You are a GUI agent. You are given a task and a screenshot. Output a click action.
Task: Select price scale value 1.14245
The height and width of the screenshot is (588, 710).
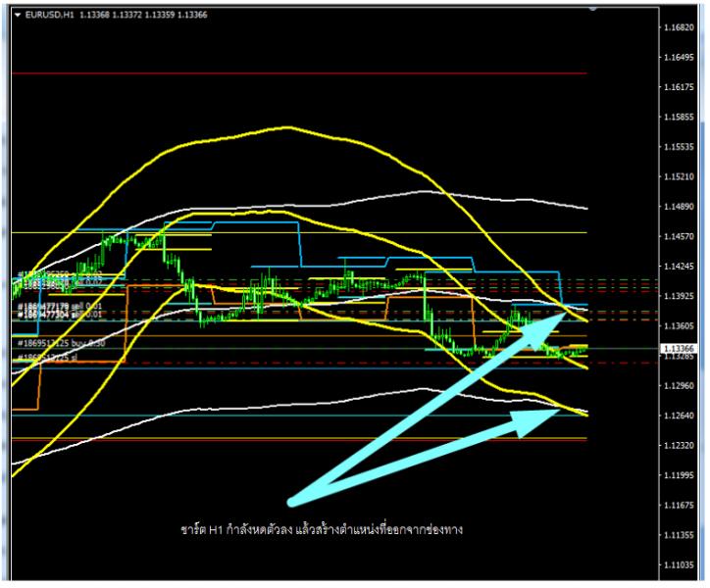679,267
